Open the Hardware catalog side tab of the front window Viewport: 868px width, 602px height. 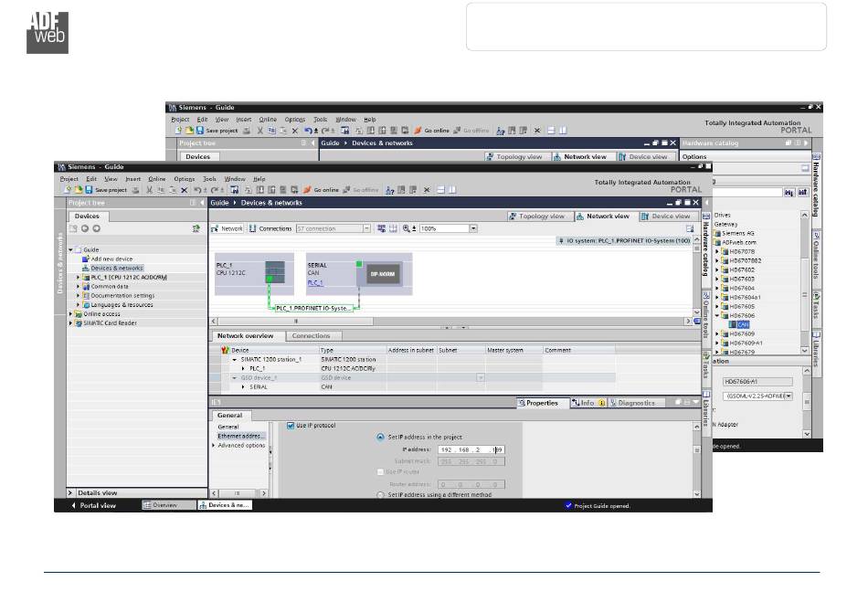coord(705,248)
